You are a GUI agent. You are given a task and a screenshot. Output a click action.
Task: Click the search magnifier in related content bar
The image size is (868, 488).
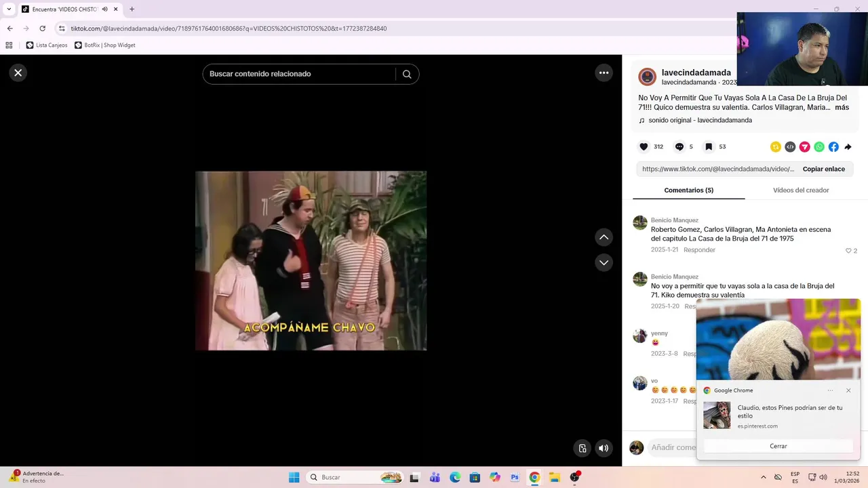[x=407, y=74]
